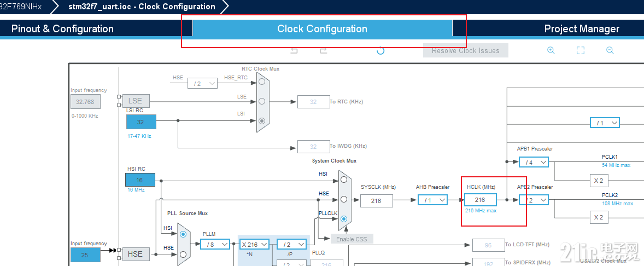Image resolution: width=644 pixels, height=266 pixels.
Task: Open the HSE /2 RTC divider dropdown
Action: point(202,83)
